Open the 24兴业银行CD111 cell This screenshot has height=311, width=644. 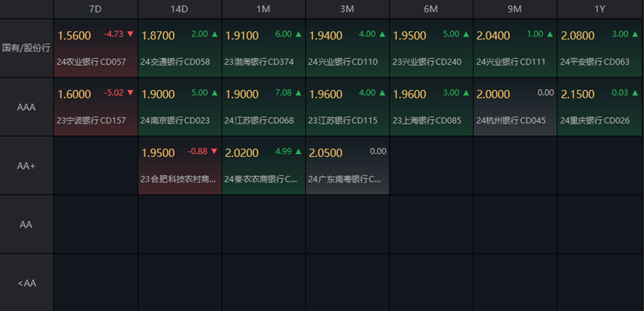[x=515, y=48]
